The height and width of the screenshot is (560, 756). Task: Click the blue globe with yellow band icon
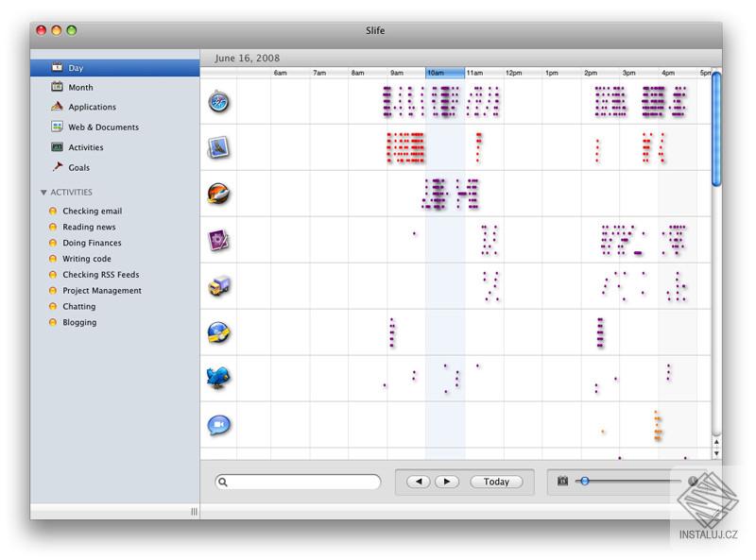[218, 332]
